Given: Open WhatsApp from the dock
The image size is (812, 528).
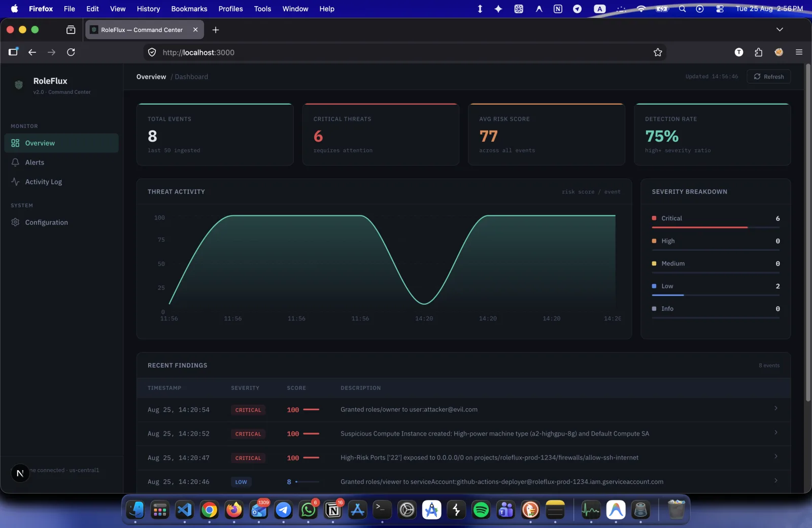Looking at the screenshot, I should pyautogui.click(x=308, y=510).
